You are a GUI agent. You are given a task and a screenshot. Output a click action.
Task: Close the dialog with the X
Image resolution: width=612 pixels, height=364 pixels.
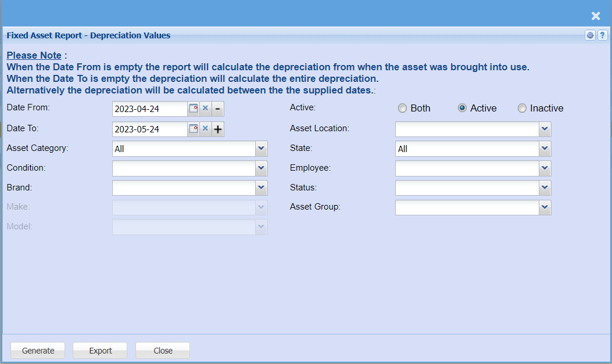point(596,16)
